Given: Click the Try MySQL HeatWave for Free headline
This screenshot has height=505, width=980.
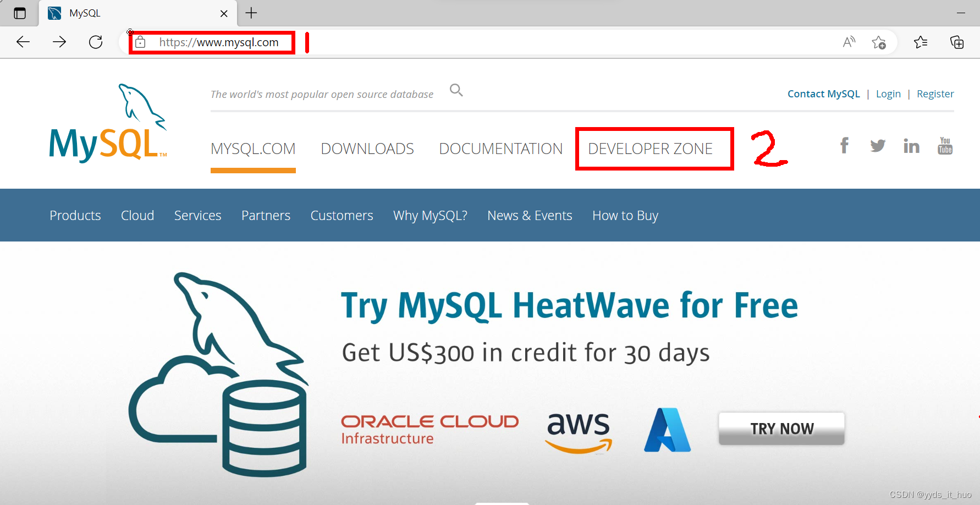Looking at the screenshot, I should [x=570, y=305].
